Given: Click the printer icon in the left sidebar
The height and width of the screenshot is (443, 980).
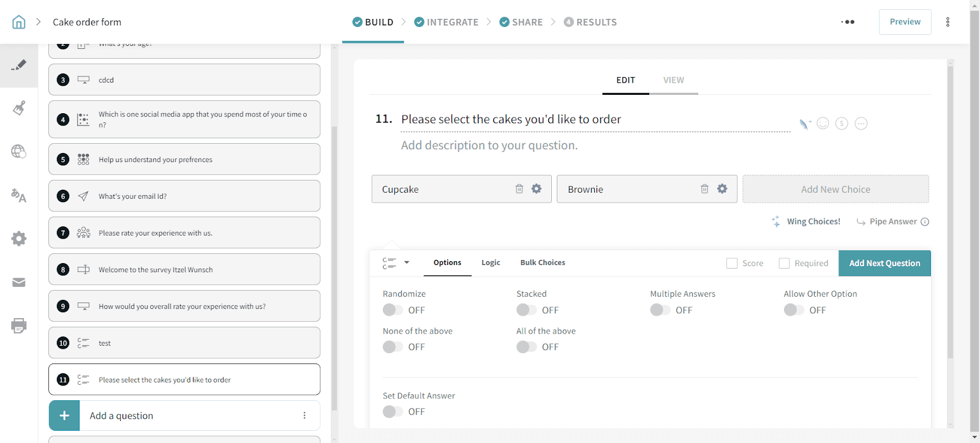Looking at the screenshot, I should click(x=19, y=326).
